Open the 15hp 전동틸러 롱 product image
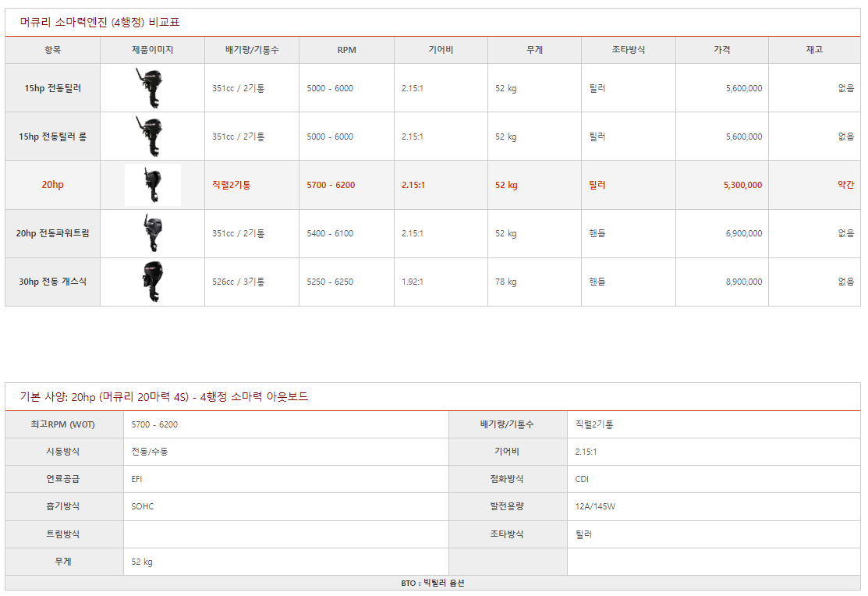868x596 pixels. point(150,137)
